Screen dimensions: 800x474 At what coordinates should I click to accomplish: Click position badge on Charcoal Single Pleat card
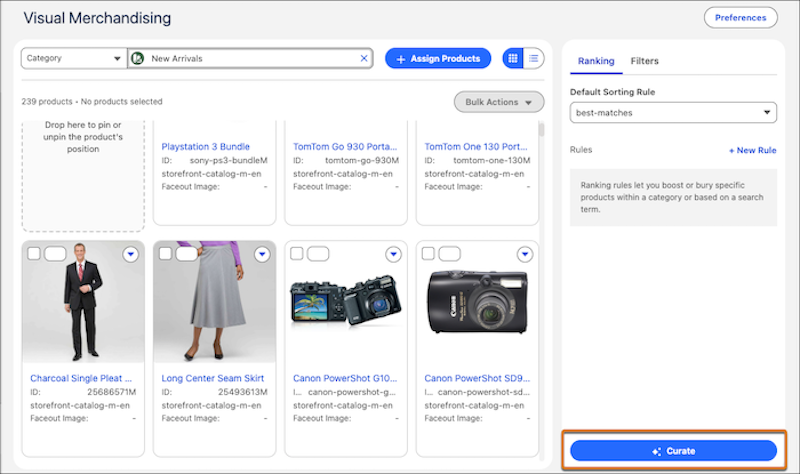(55, 254)
